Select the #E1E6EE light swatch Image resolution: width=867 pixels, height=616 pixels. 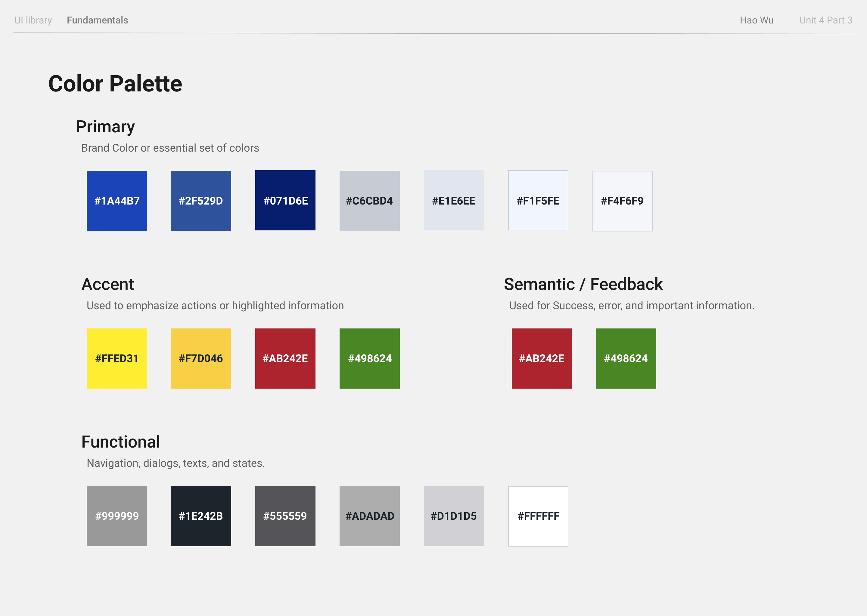pyautogui.click(x=454, y=200)
